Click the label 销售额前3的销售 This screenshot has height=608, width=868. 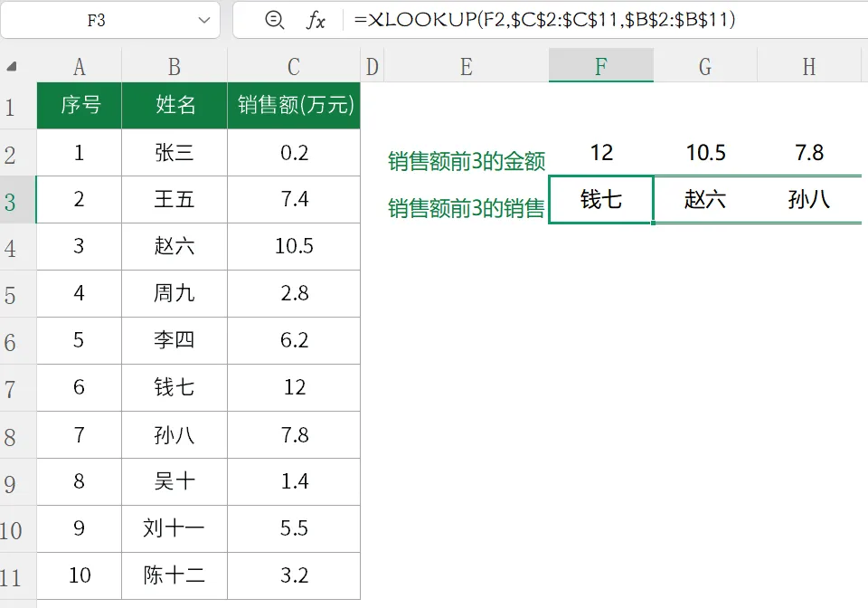467,208
